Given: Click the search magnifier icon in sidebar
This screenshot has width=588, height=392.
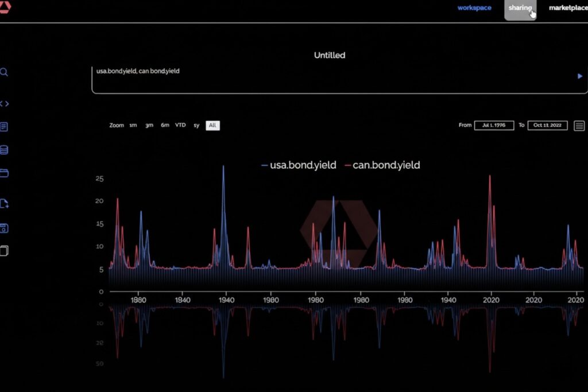Looking at the screenshot, I should (4, 72).
